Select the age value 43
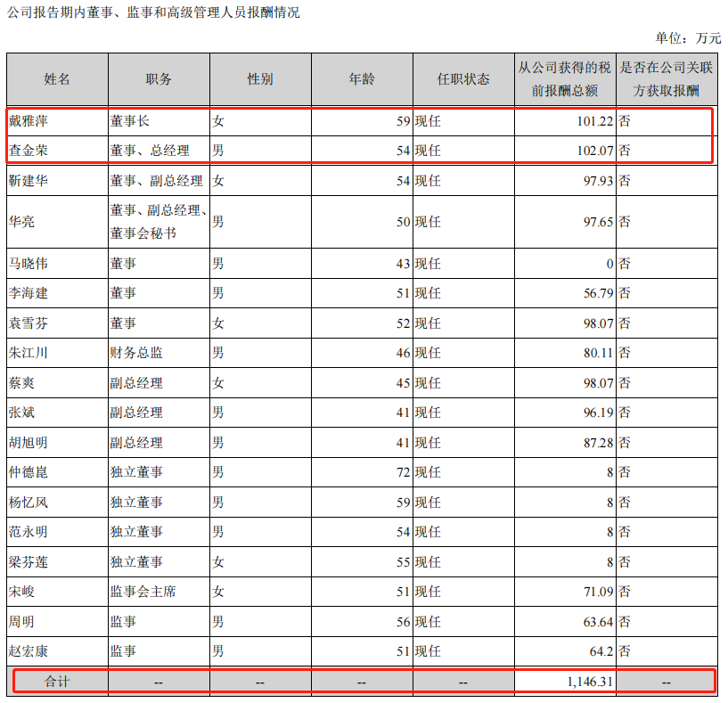This screenshot has width=728, height=703. point(403,263)
